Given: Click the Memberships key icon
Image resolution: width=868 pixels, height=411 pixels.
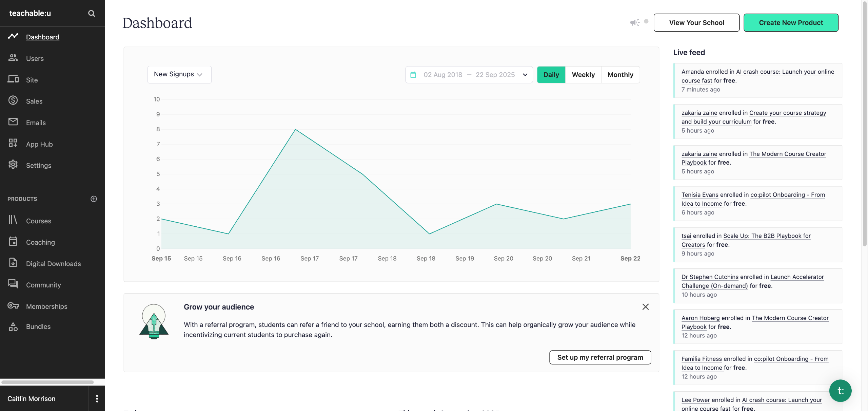Looking at the screenshot, I should pyautogui.click(x=13, y=306).
